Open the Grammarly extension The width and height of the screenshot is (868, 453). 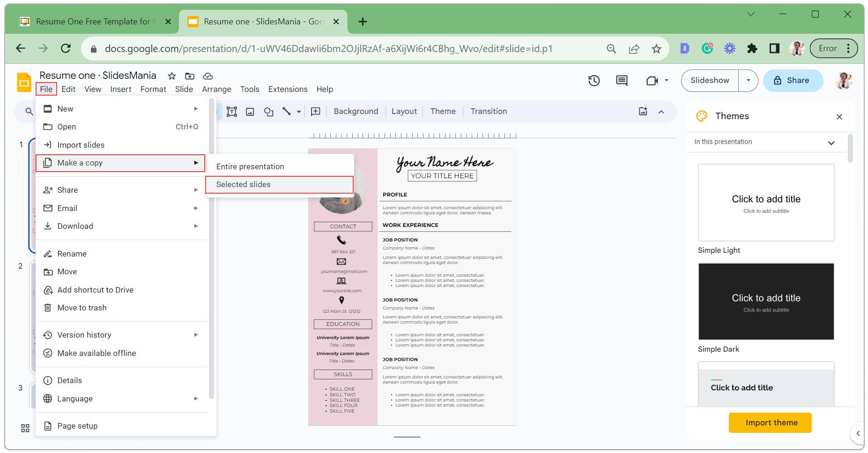coord(707,48)
